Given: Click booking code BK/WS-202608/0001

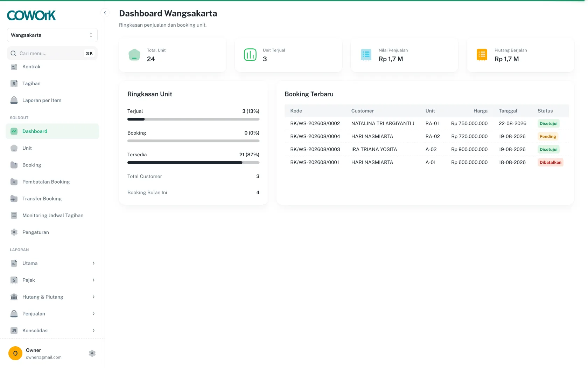Looking at the screenshot, I should click(x=315, y=162).
